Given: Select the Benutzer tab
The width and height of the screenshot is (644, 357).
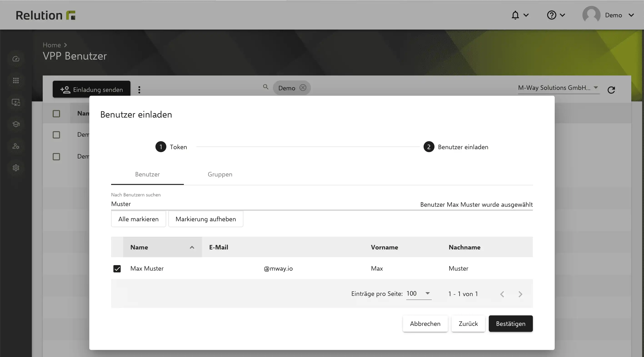Looking at the screenshot, I should (147, 174).
